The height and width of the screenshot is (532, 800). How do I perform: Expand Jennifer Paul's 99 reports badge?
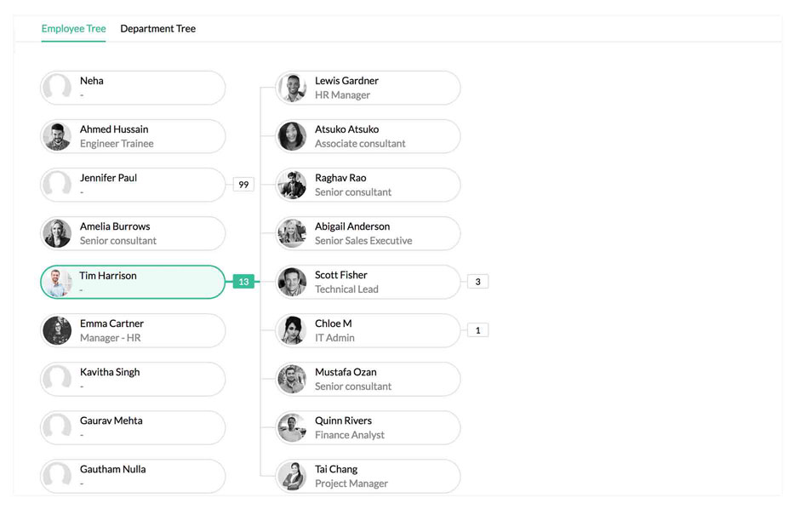tap(243, 184)
